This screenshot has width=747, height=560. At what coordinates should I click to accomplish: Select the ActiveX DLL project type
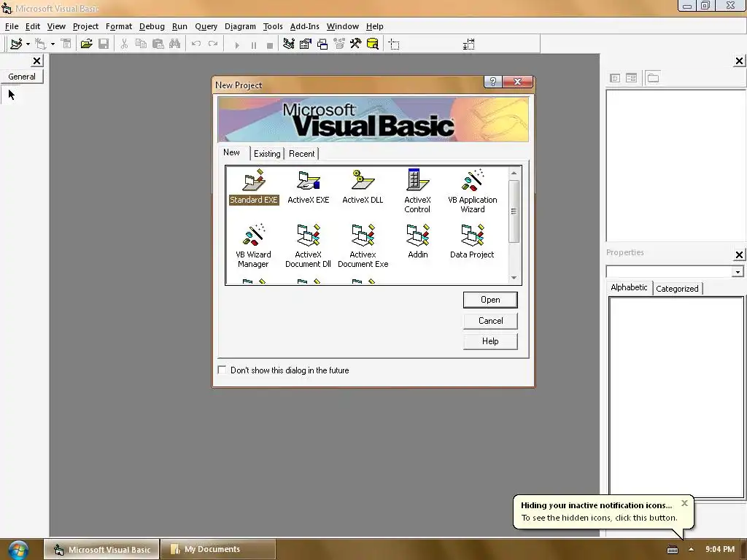click(363, 187)
